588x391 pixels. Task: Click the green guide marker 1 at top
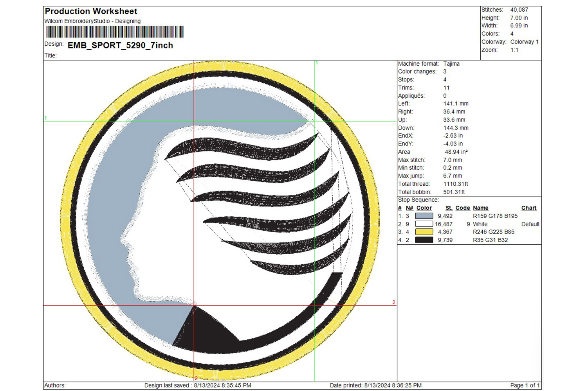point(317,63)
